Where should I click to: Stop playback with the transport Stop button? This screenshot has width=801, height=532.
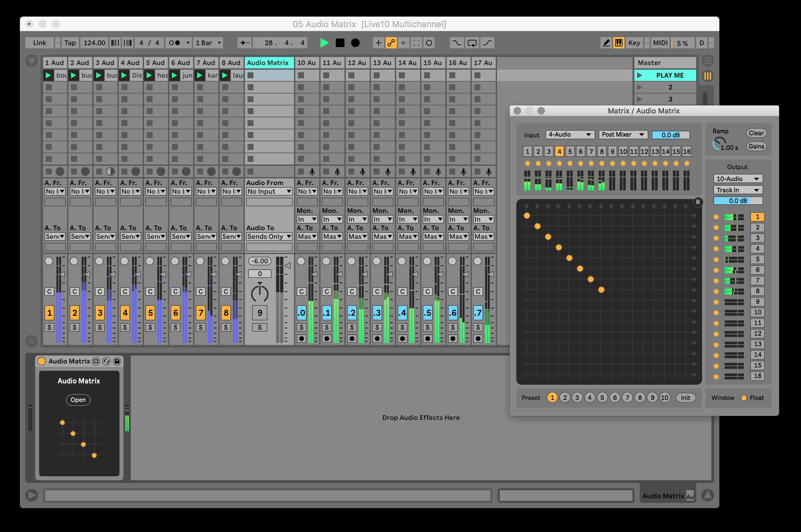pos(340,43)
